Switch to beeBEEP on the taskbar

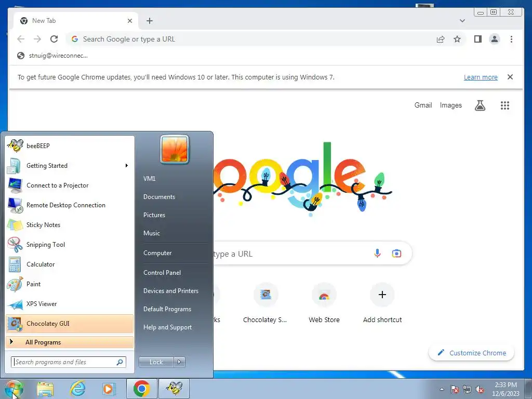(x=175, y=389)
